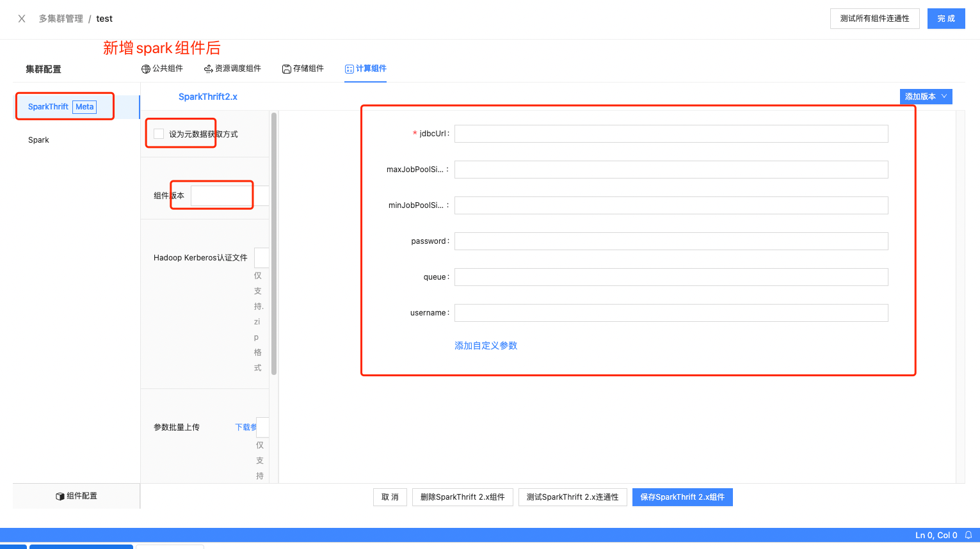This screenshot has width=980, height=549.
Task: Switch to the 资源调度组件 tab
Action: (x=239, y=68)
